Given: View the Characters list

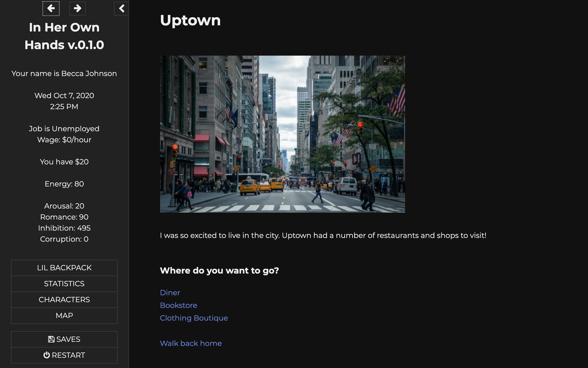Looking at the screenshot, I should click(64, 300).
